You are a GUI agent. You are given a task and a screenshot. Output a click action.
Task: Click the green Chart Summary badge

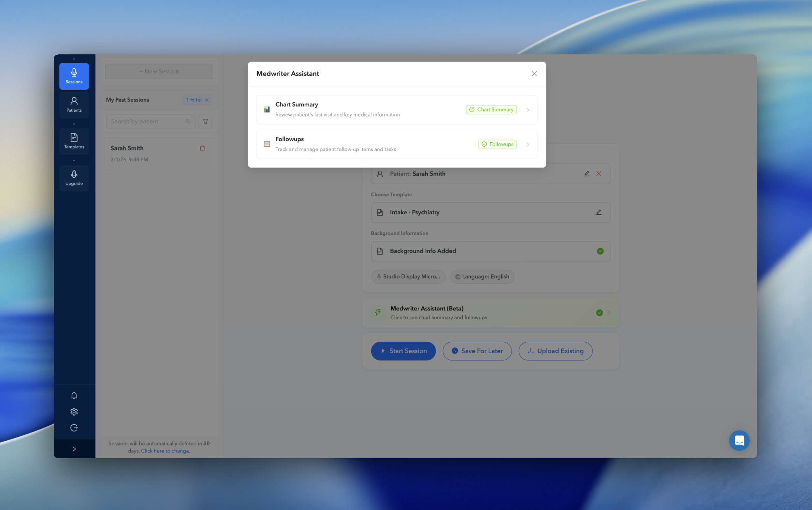[491, 109]
